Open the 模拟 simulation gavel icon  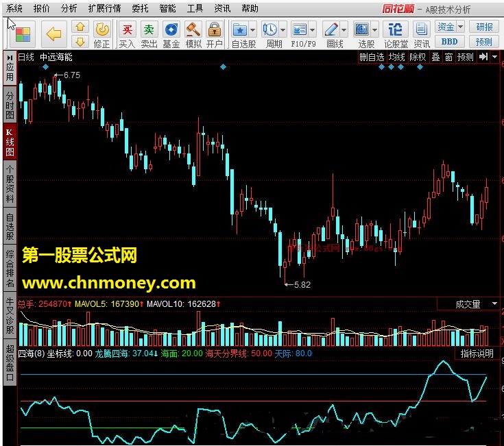193,35
